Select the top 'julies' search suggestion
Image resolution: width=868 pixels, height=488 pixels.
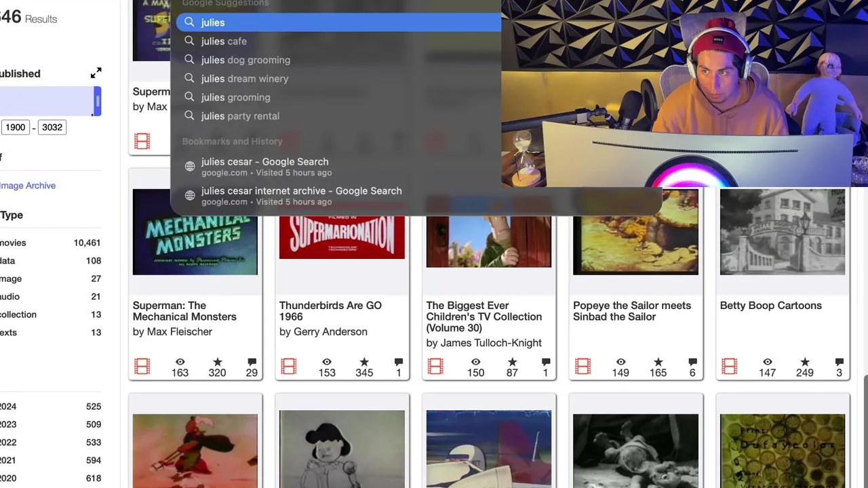(338, 22)
